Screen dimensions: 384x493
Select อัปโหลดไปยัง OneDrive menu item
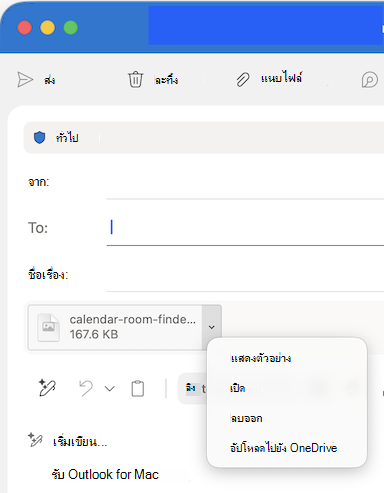point(284,448)
